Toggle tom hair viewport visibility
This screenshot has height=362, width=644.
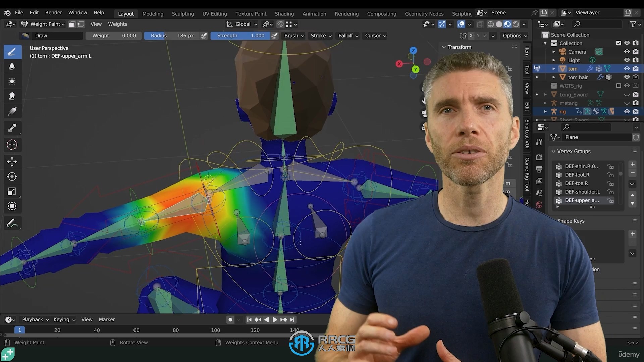pyautogui.click(x=627, y=77)
